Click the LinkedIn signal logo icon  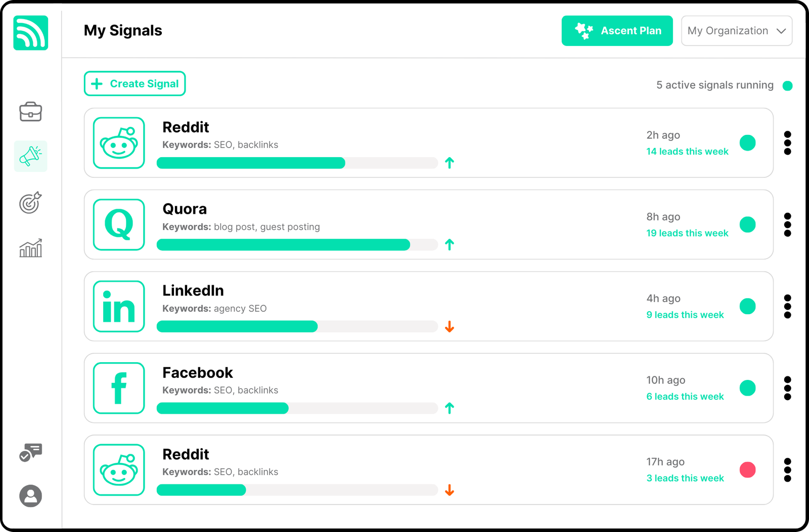point(119,307)
